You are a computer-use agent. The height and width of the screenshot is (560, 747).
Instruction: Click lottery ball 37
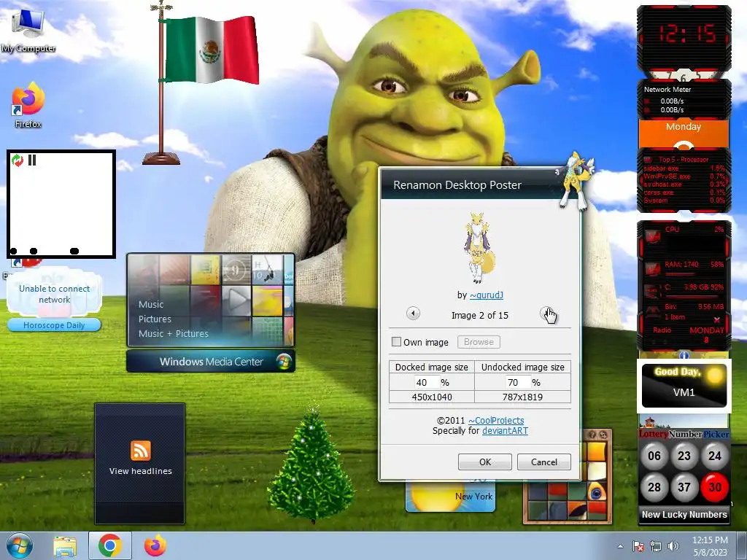(x=684, y=486)
